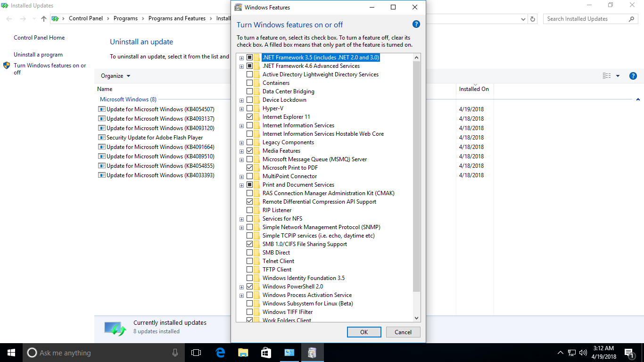Screen dimensions: 644x362
Task: Launch Microsoft Edge from taskbar
Action: click(x=220, y=353)
